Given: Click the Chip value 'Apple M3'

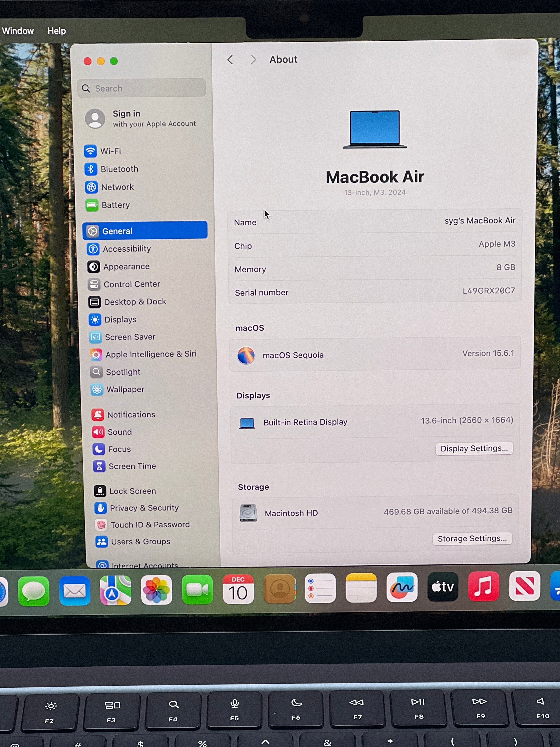Looking at the screenshot, I should (497, 244).
